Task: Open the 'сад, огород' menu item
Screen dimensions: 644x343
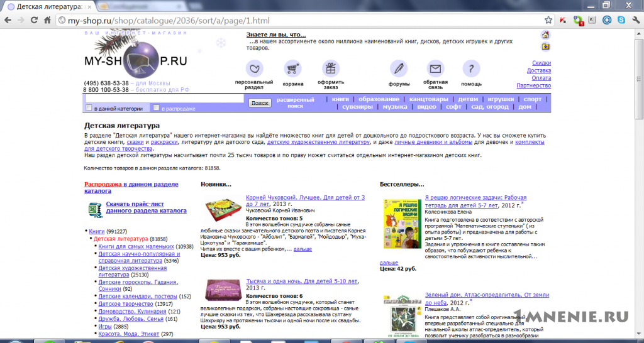Action: click(490, 107)
